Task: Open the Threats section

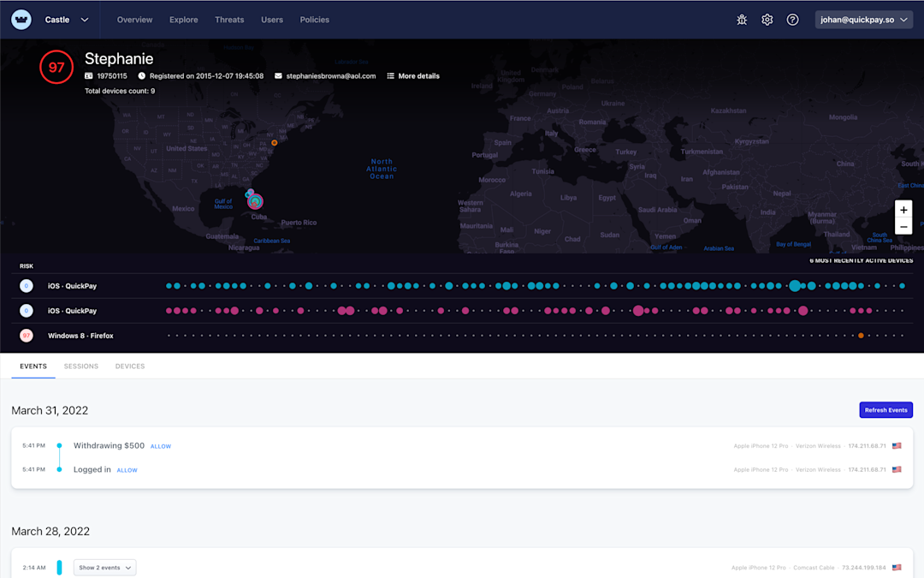Action: [x=229, y=20]
